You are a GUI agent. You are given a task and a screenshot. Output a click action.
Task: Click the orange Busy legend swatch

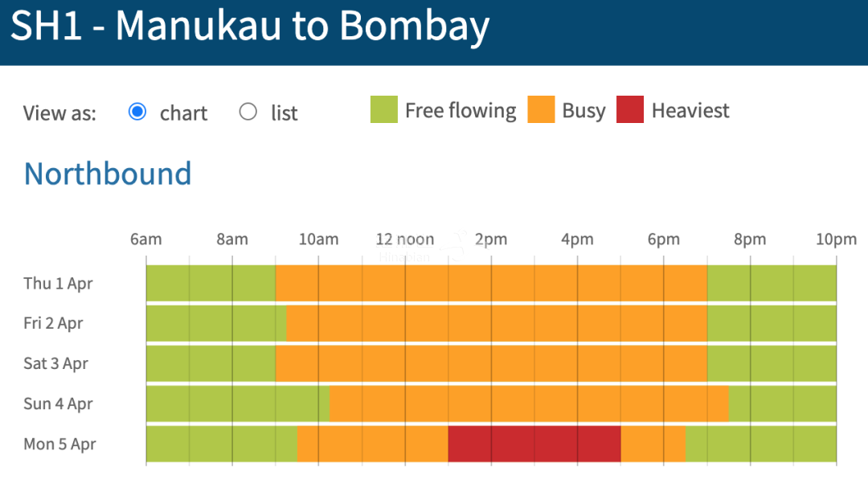click(x=542, y=109)
